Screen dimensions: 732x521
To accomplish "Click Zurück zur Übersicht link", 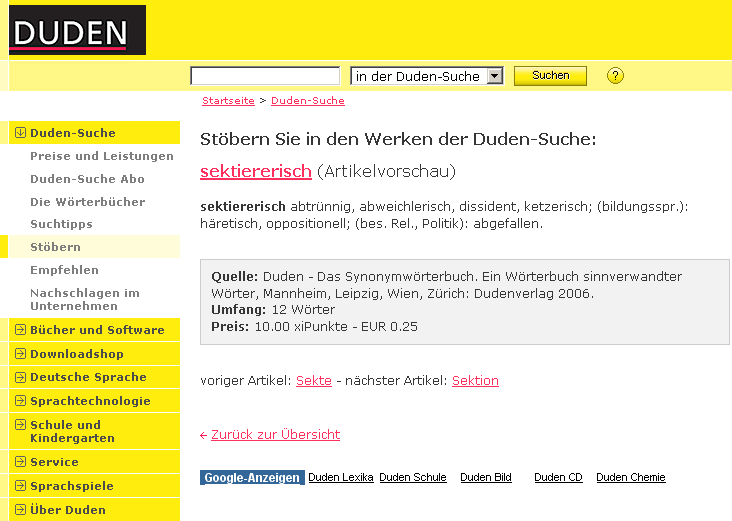I will (275, 435).
